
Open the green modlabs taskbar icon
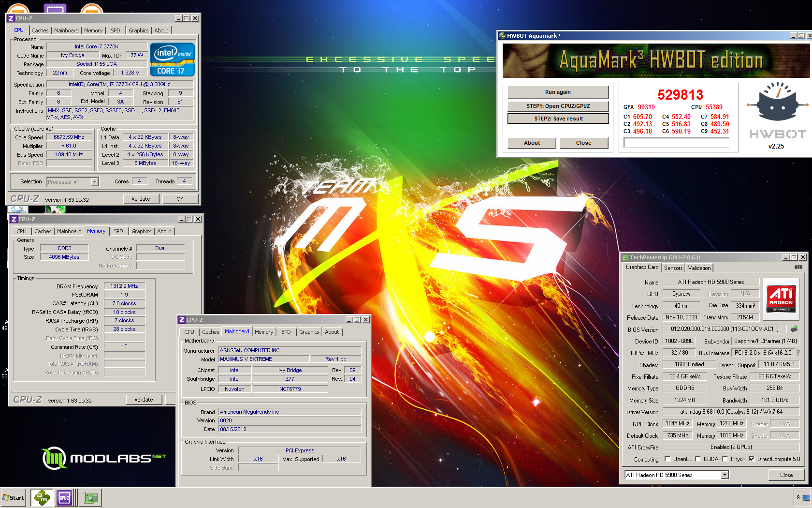[42, 497]
